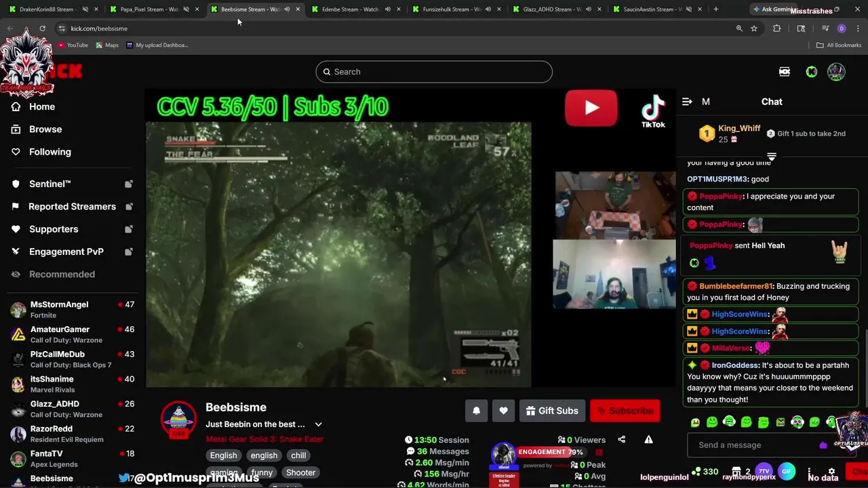Open the Sentinel pop-out icon in sidebar
Image resolution: width=868 pixels, height=488 pixels.
tap(129, 184)
